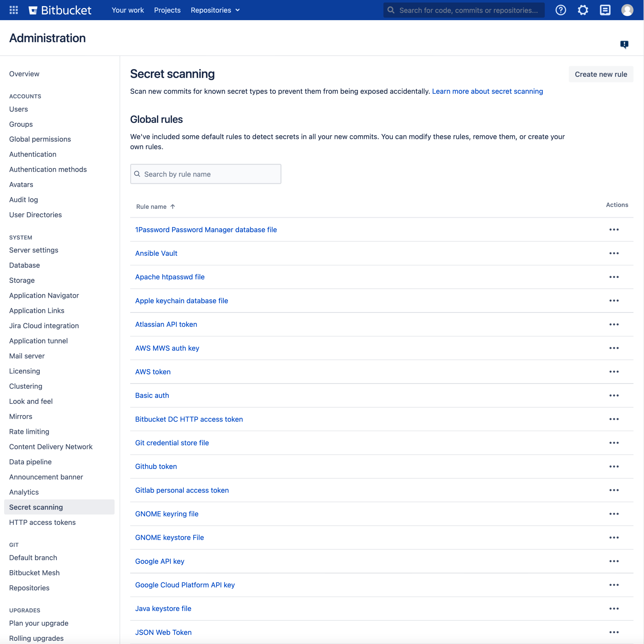Open Plan your upgrade page
This screenshot has width=644, height=644.
(x=39, y=623)
